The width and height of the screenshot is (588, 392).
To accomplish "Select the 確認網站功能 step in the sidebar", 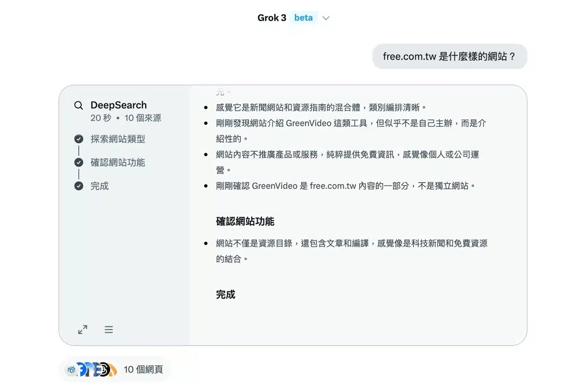I will [118, 162].
